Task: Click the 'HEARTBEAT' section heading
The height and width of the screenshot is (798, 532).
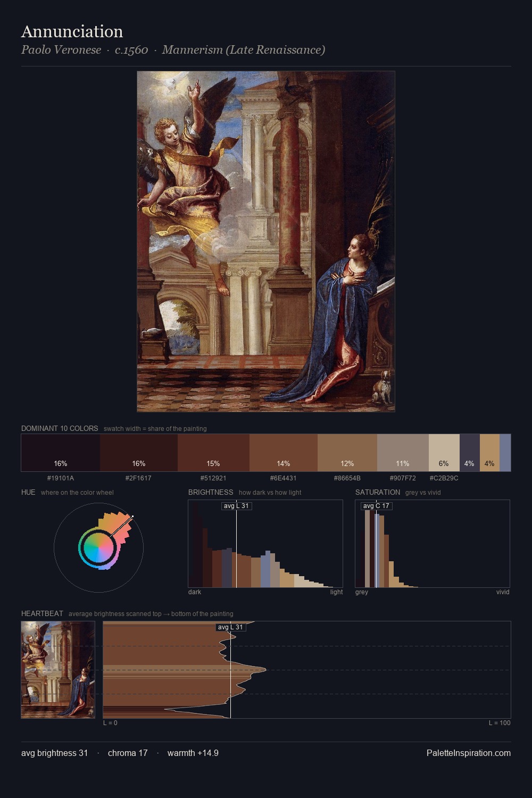Action: (x=42, y=613)
